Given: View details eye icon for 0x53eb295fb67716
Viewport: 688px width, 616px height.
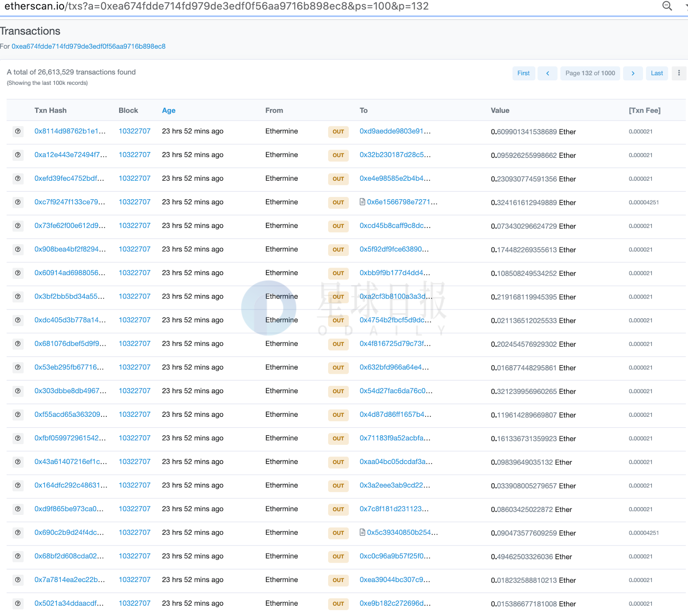Looking at the screenshot, I should coord(18,368).
